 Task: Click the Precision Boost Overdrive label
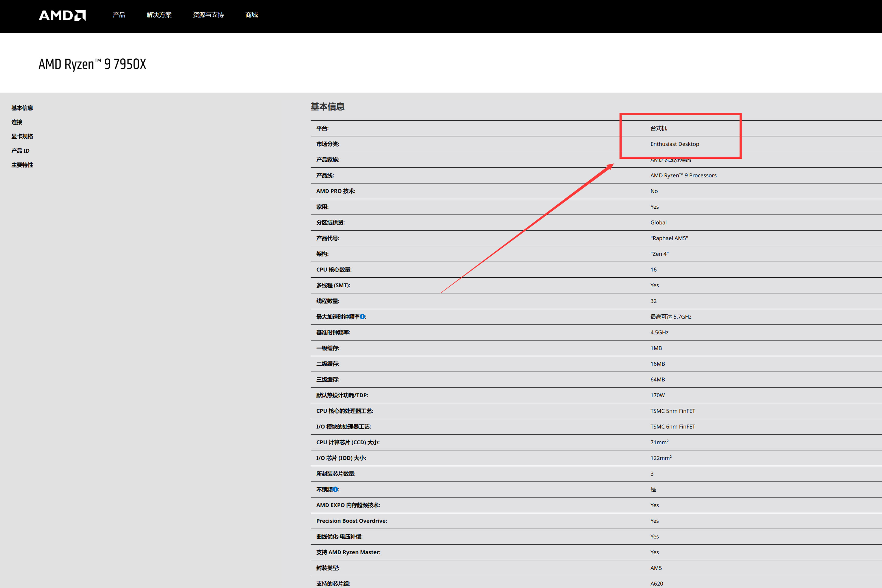pos(351,521)
